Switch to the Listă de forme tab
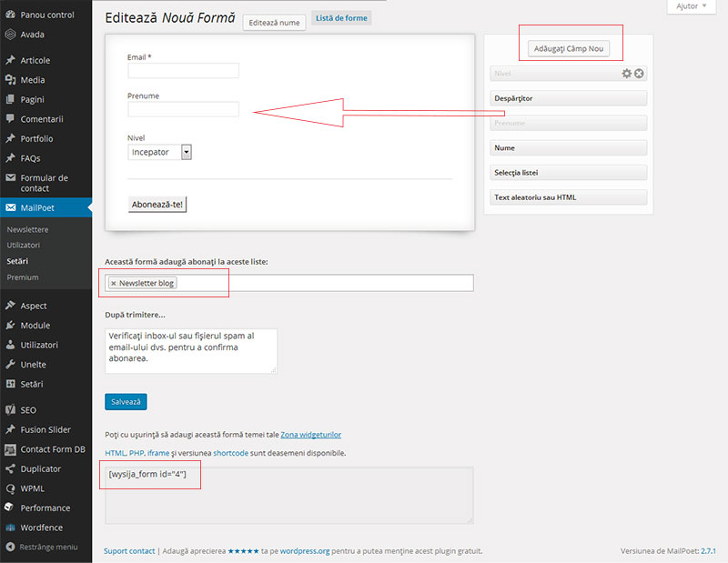 pos(341,18)
